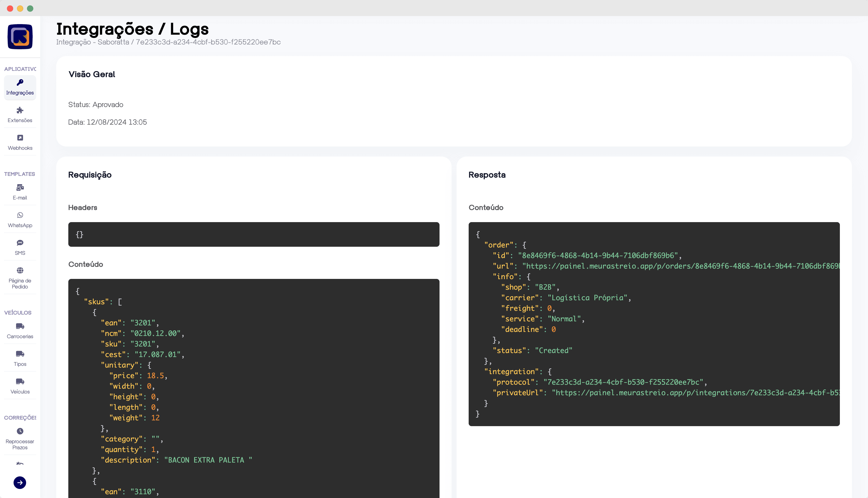Open Extensões puzzle piece icon

20,110
